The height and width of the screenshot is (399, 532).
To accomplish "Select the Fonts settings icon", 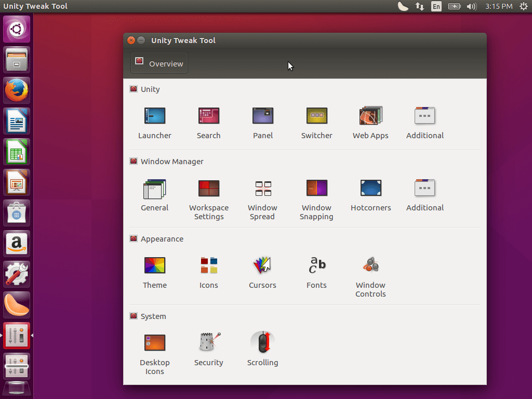I will (x=316, y=265).
